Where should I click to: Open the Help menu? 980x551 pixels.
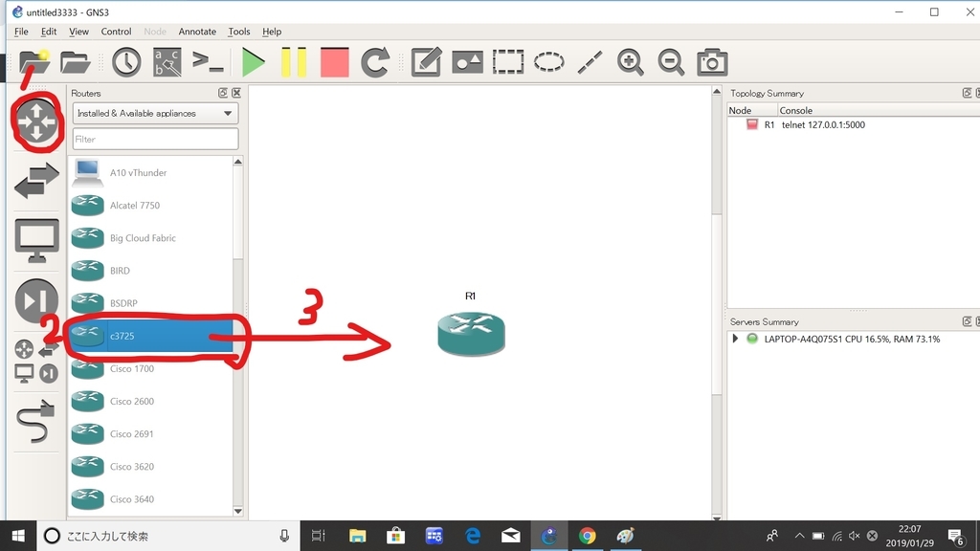272,32
